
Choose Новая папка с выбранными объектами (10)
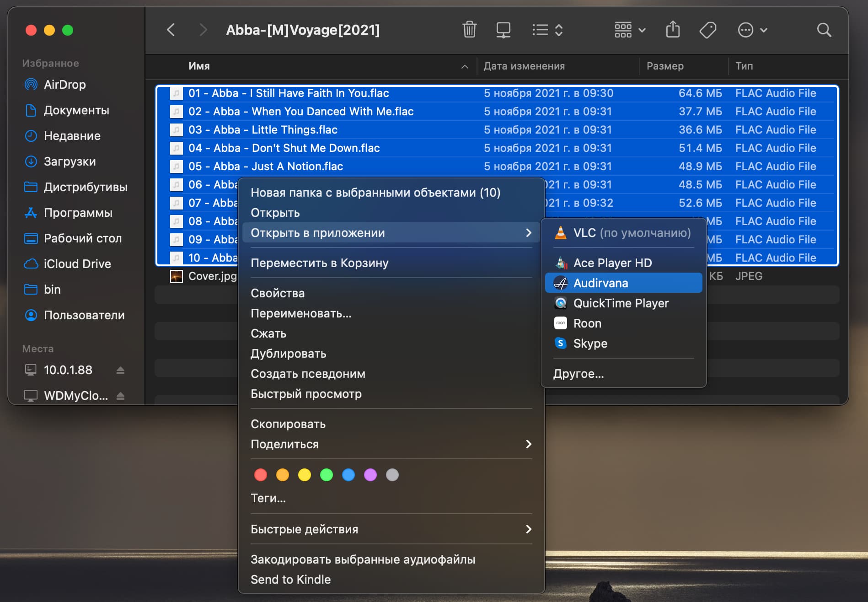pos(391,193)
